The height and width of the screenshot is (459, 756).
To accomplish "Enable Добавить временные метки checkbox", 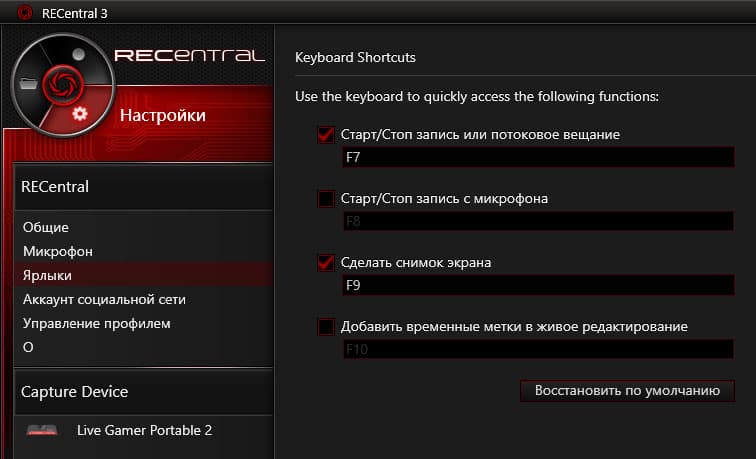I will click(x=325, y=327).
